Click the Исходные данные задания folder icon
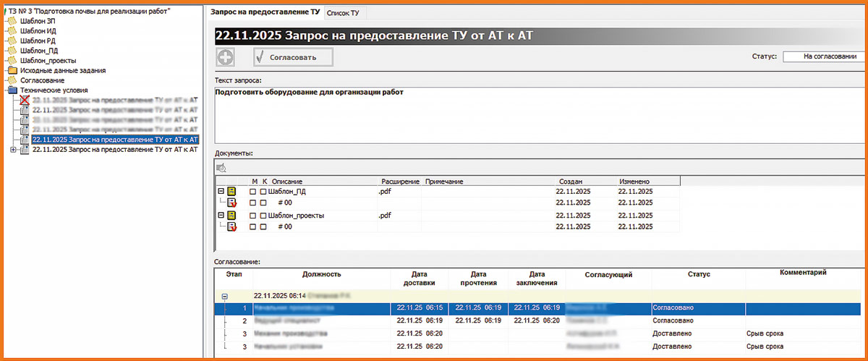The height and width of the screenshot is (361, 868). (x=12, y=70)
